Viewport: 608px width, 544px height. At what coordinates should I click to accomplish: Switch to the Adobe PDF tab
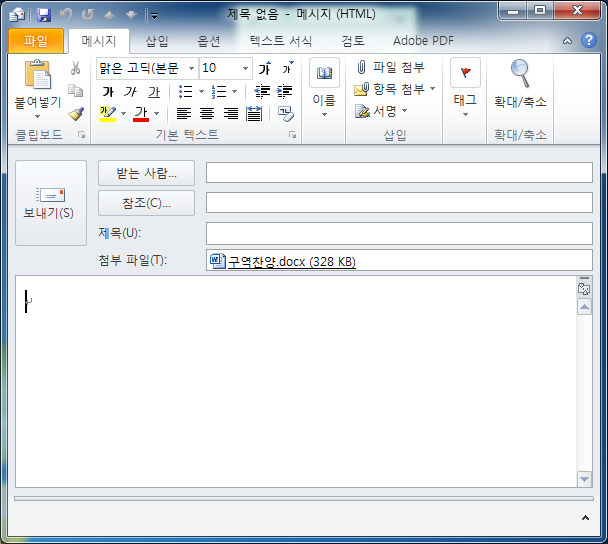(423, 41)
